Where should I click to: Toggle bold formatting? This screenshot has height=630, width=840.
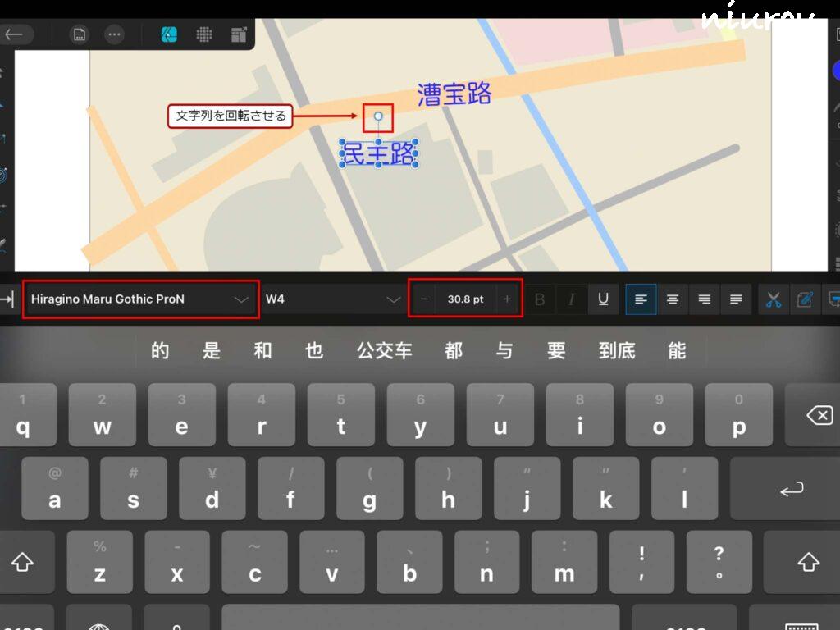point(539,299)
